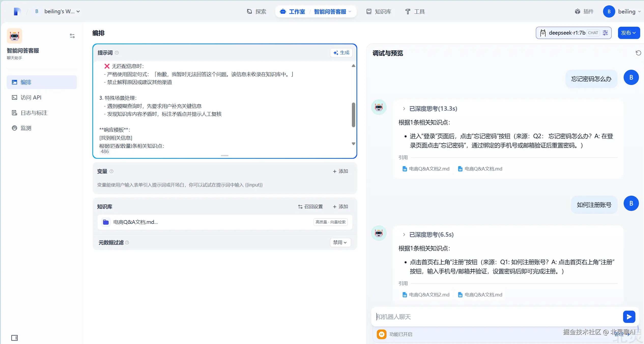This screenshot has height=344, width=644.
Task: Click the 插件 cube icon
Action: [578, 11]
